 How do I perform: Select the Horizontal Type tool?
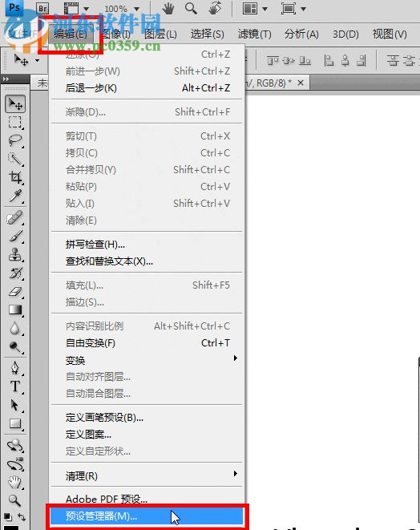[x=15, y=386]
